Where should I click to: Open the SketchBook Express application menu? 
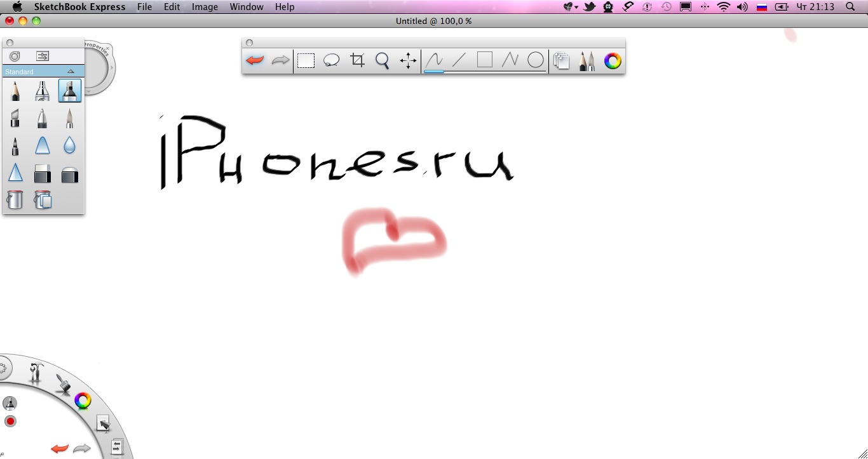[x=79, y=7]
